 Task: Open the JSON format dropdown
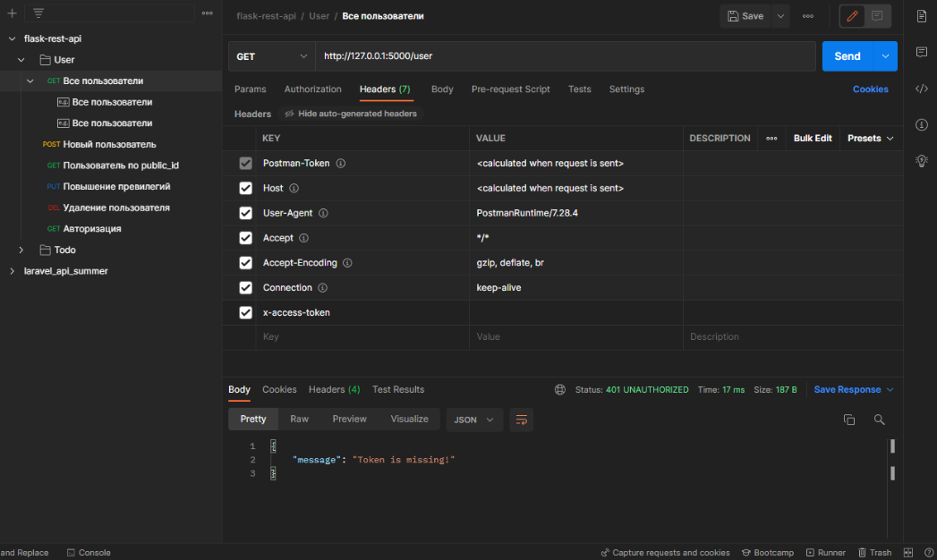474,420
